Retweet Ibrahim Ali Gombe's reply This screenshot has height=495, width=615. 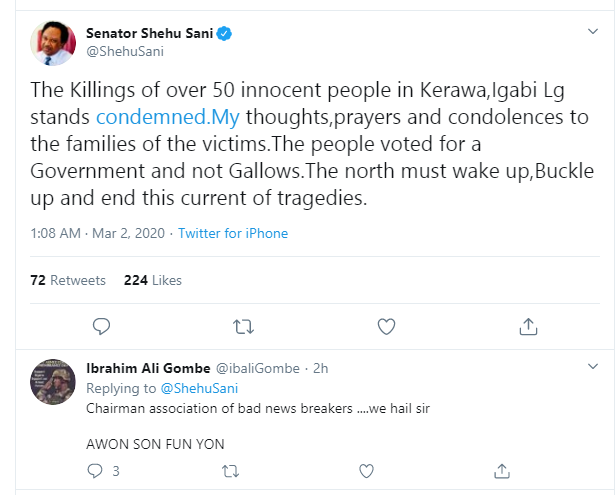tap(229, 470)
